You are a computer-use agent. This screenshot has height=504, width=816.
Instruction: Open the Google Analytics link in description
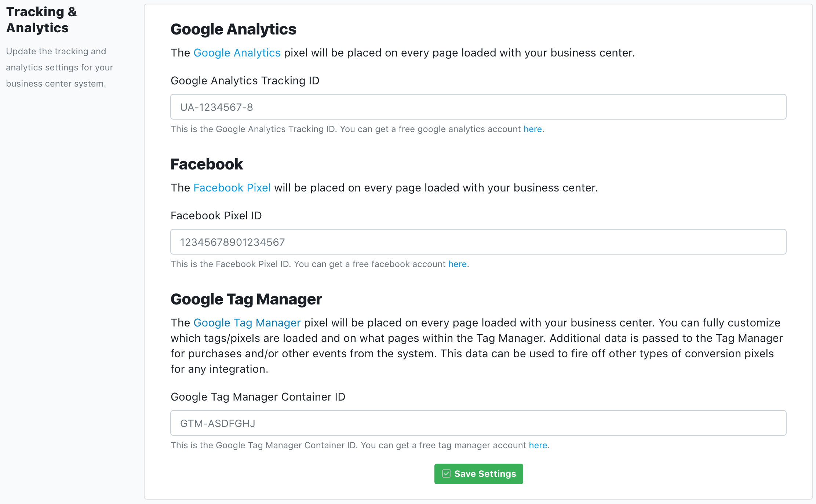click(237, 53)
